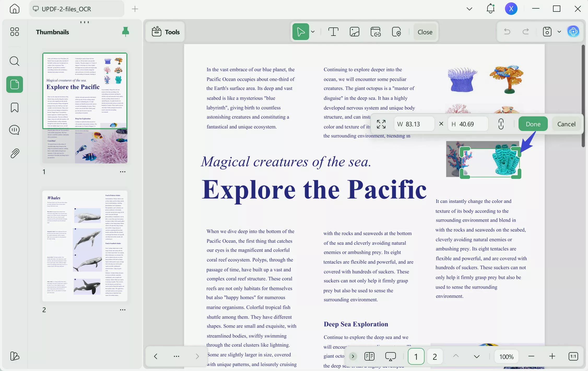Cancel the image crop
588x371 pixels.
566,124
